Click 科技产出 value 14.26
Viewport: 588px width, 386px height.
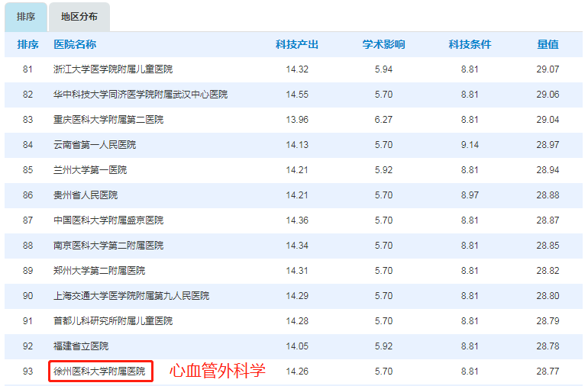(x=297, y=372)
